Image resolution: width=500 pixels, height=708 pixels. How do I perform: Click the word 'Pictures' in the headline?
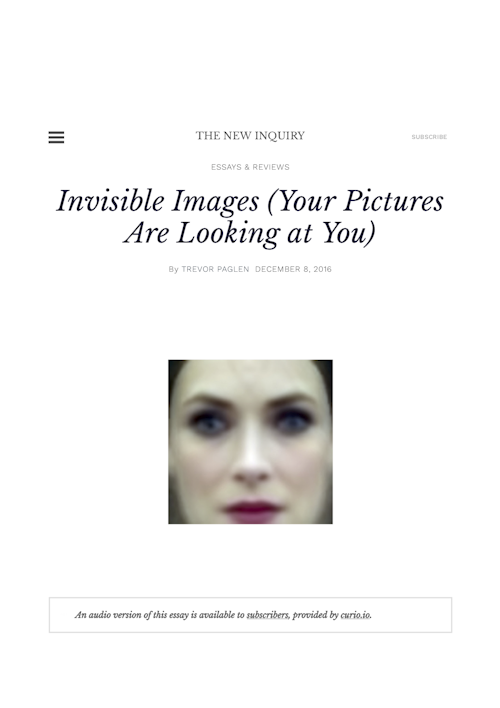point(393,201)
